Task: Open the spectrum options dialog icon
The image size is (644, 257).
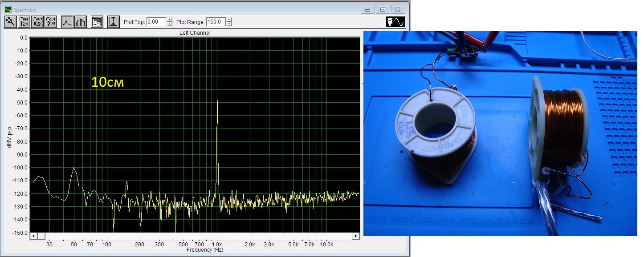Action: click(x=97, y=21)
